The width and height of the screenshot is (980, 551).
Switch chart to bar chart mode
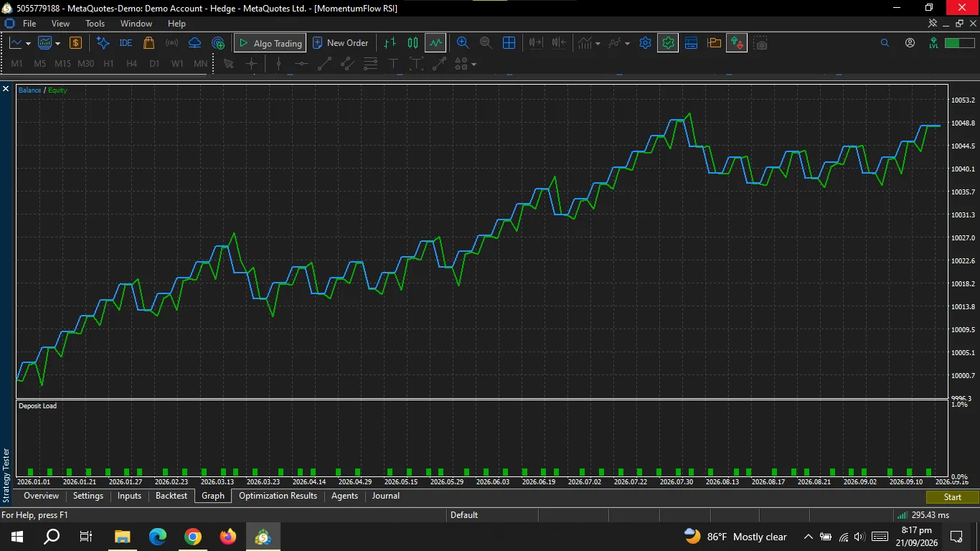click(x=390, y=43)
